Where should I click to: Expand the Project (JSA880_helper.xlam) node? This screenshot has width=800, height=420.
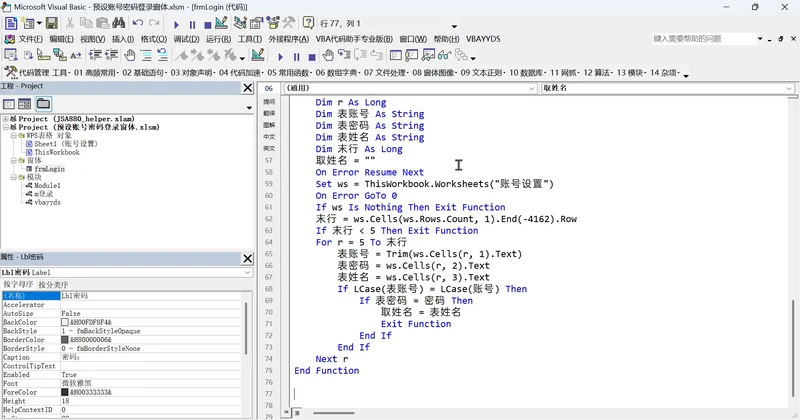(6, 119)
